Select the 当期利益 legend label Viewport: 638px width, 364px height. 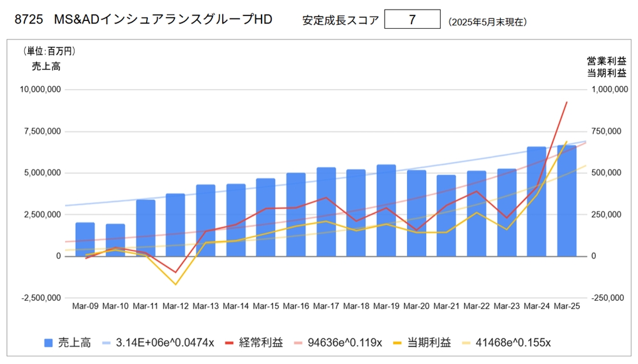click(429, 343)
